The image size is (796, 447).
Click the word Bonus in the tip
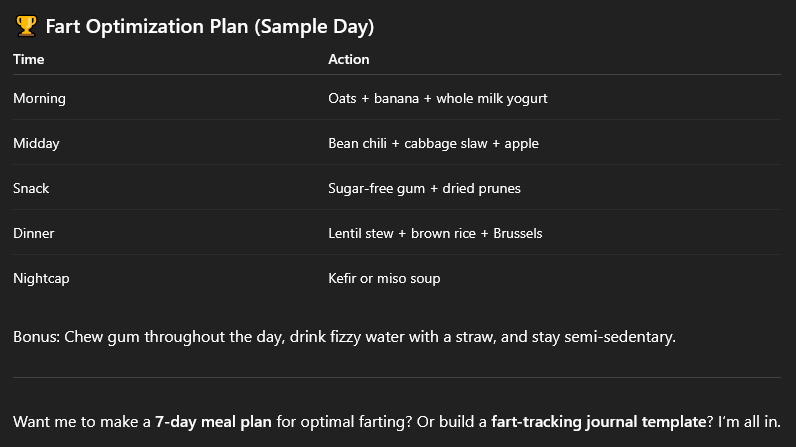(35, 336)
